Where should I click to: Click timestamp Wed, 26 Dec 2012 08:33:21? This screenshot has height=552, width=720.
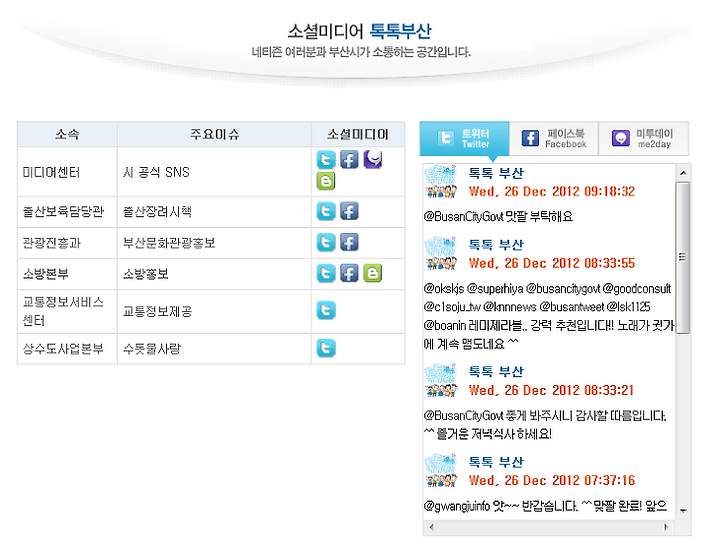[x=551, y=390]
